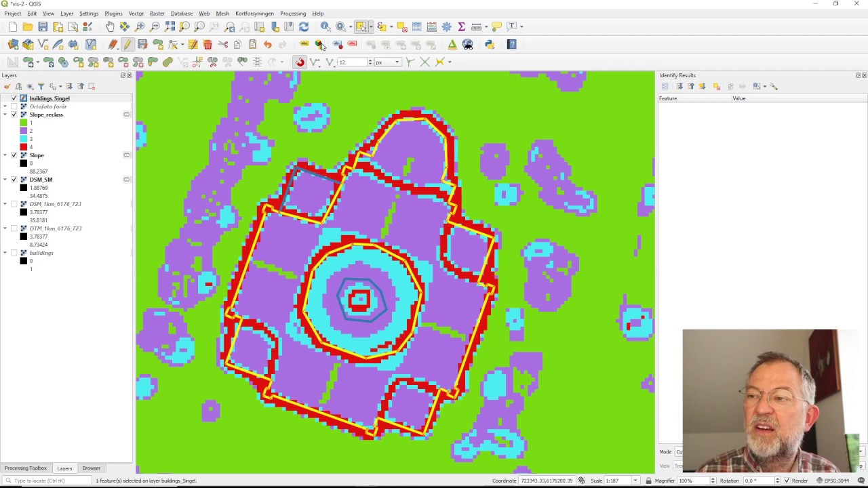Click the purple class 2 color swatch
Screen dimensions: 868x488
[x=24, y=131]
